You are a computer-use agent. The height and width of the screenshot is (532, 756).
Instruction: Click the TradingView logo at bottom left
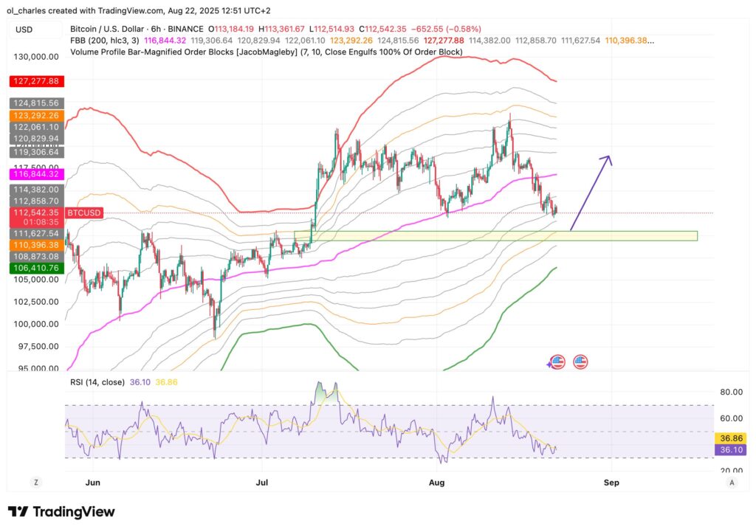pyautogui.click(x=59, y=511)
